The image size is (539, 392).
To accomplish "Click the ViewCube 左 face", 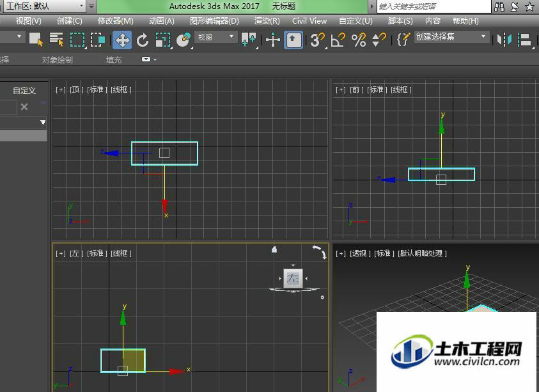I will pos(293,278).
